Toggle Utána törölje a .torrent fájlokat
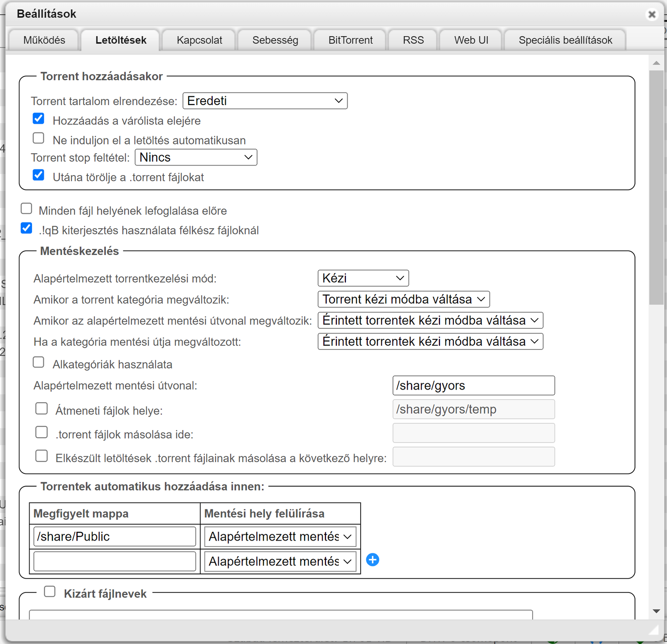Image resolution: width=667 pixels, height=644 pixels. pyautogui.click(x=38, y=175)
